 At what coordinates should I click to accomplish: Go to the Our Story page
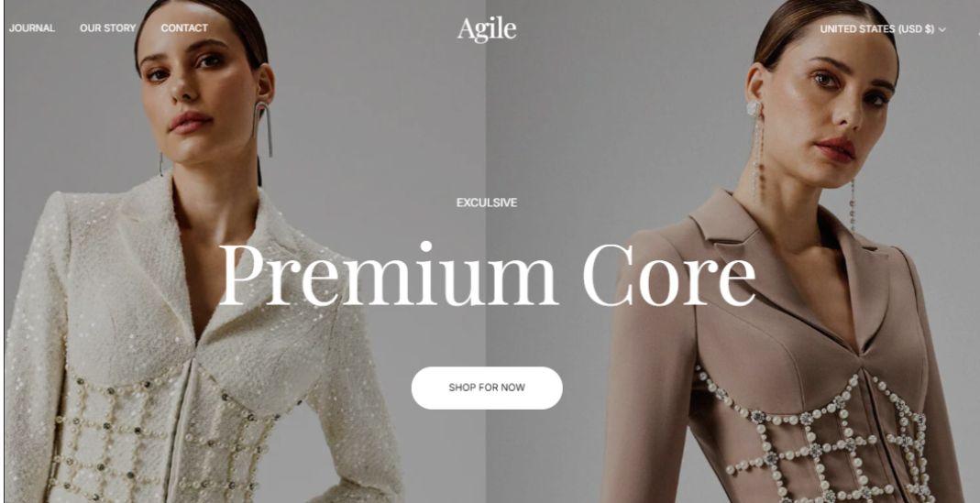click(107, 28)
